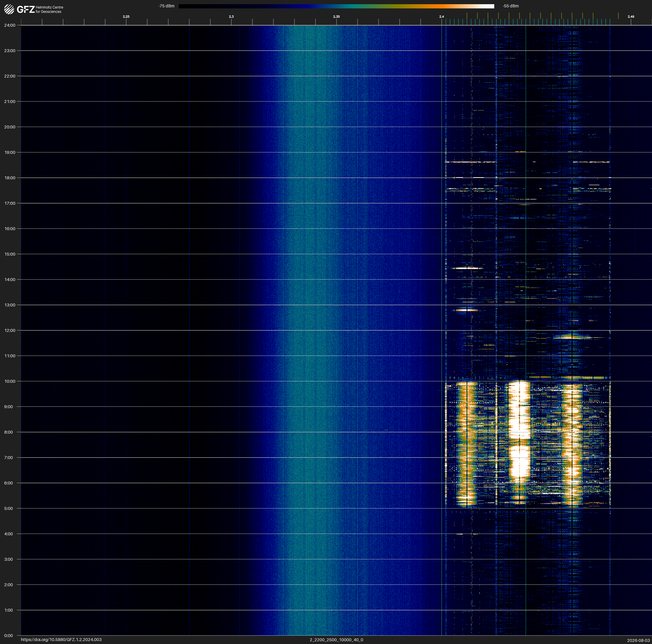Click the 19:00 time axis label
Viewport: 652px width, 644px height.
(x=10, y=152)
